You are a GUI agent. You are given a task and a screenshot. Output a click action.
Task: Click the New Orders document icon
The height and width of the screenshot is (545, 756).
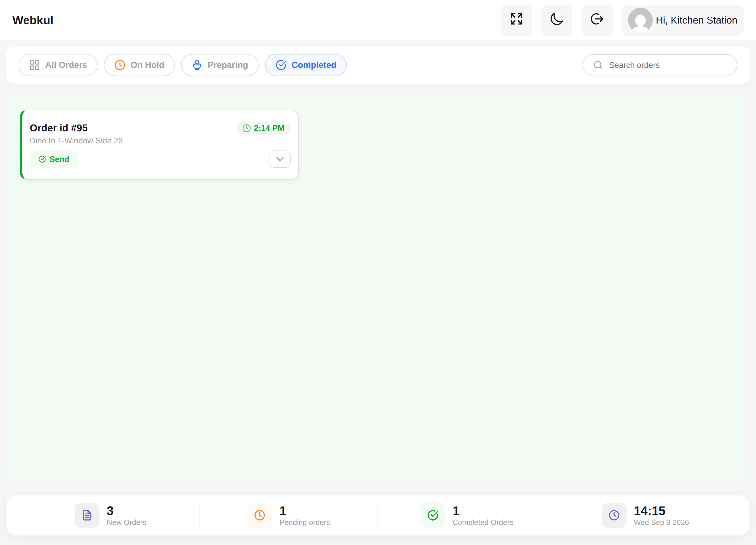point(87,515)
